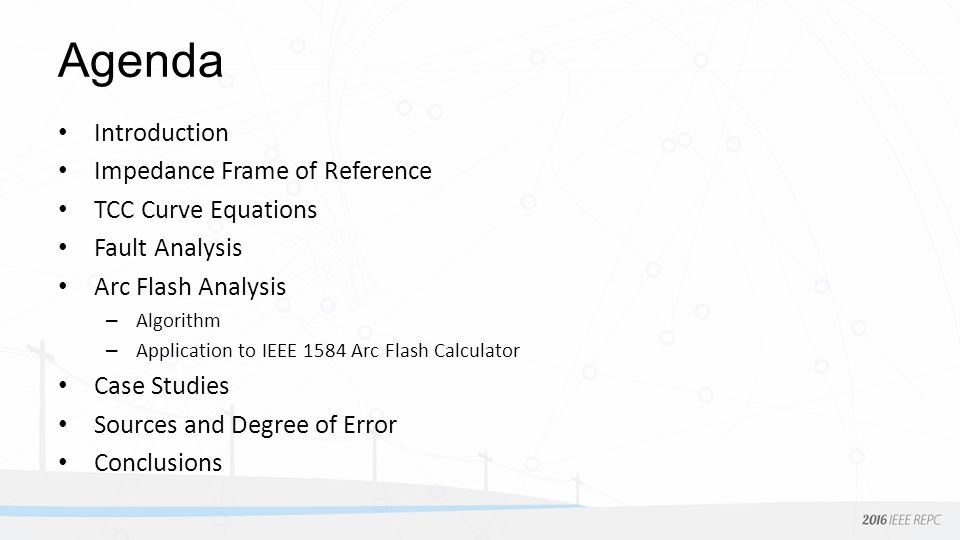Click the Agenda slide title

pyautogui.click(x=140, y=62)
